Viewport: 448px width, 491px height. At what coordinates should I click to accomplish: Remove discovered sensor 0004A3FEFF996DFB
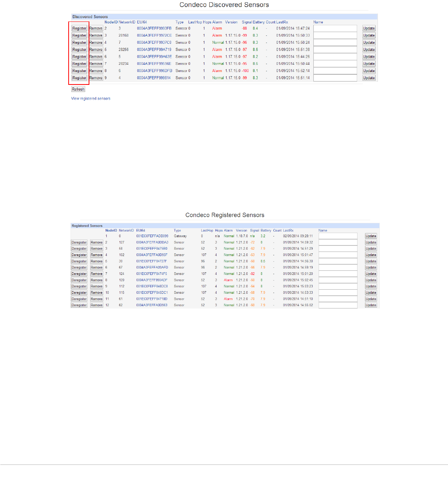tap(96, 71)
